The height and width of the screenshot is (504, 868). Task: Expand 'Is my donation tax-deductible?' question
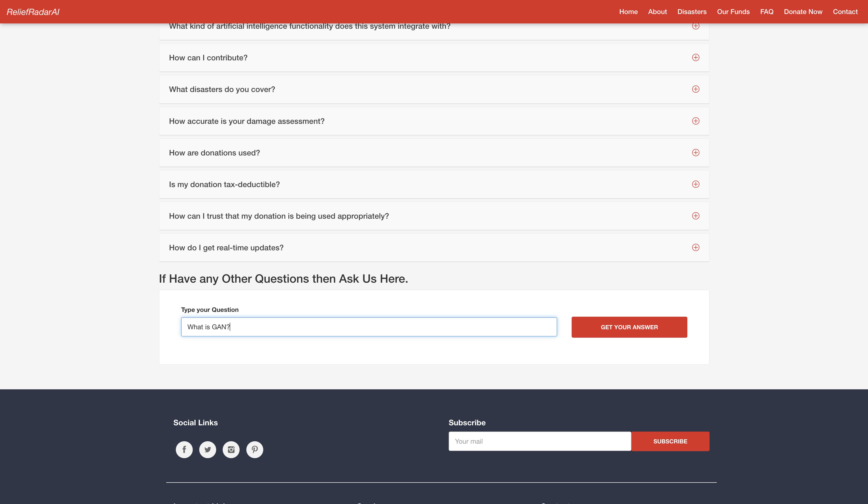point(695,184)
